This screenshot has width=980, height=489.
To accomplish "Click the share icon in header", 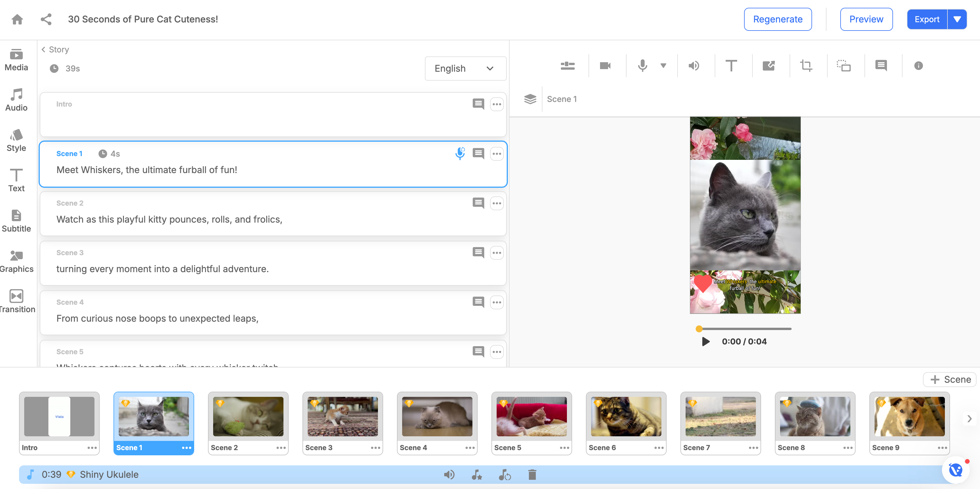I will 46,19.
